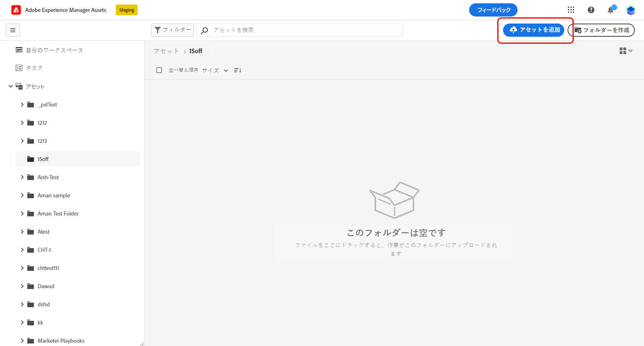Viewport: 644px width, 346px height.
Task: Click the Adobe logo icon
Action: (16, 10)
